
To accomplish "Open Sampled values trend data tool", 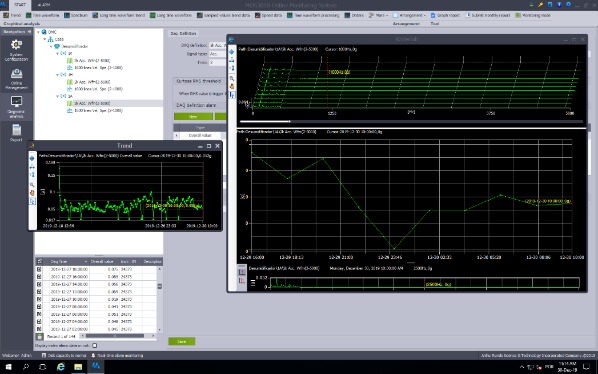I will (223, 15).
